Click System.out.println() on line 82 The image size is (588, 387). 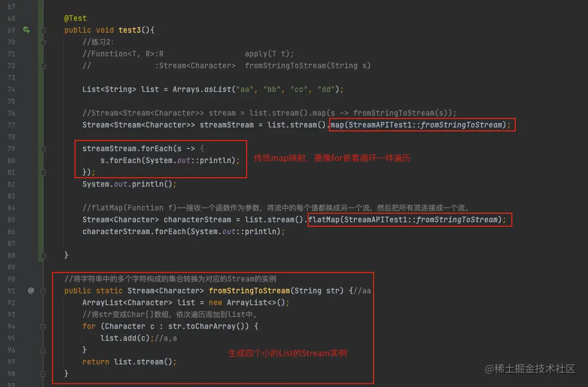(x=127, y=184)
